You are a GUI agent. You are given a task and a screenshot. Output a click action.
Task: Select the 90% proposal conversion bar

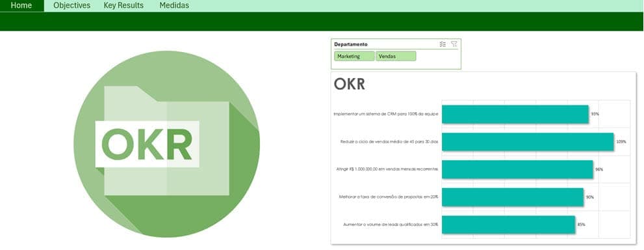pyautogui.click(x=513, y=197)
